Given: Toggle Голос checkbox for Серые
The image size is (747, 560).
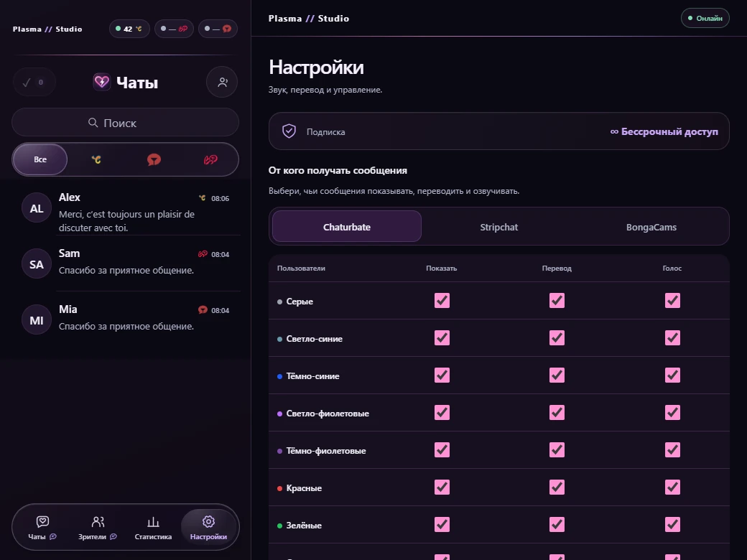Looking at the screenshot, I should 672,301.
